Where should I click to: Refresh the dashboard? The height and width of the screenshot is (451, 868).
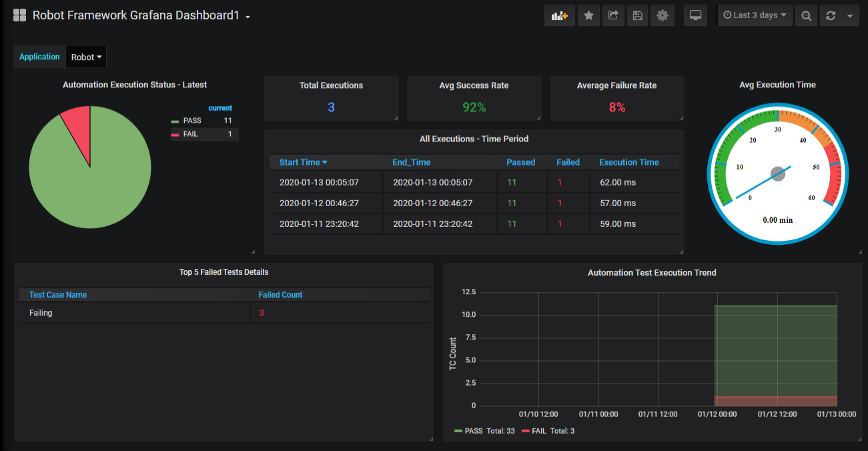[x=831, y=15]
